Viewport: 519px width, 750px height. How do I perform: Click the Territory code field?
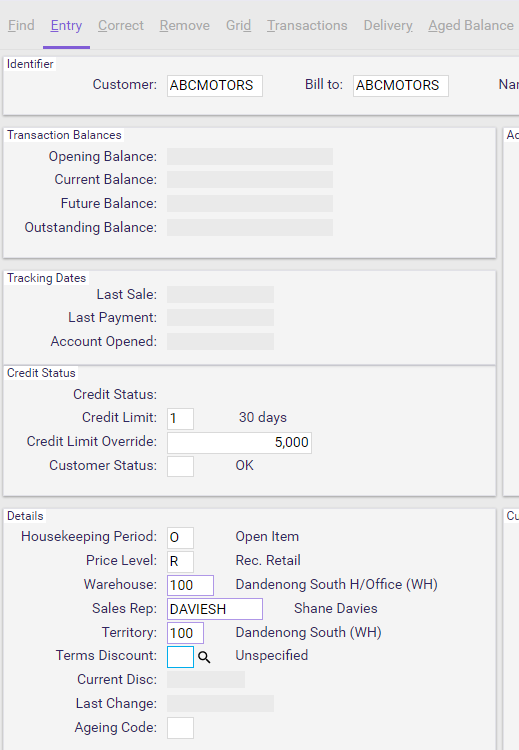tap(185, 633)
